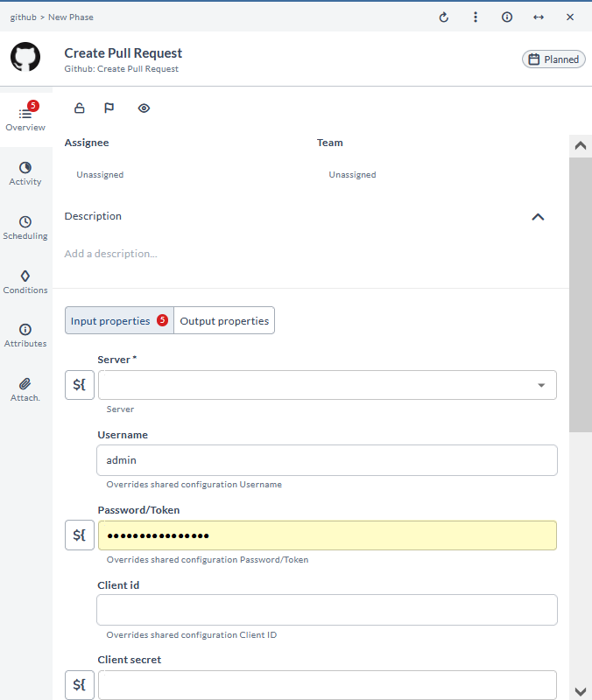592x700 pixels.
Task: Click the red 5 badge on Input properties
Action: [162, 320]
